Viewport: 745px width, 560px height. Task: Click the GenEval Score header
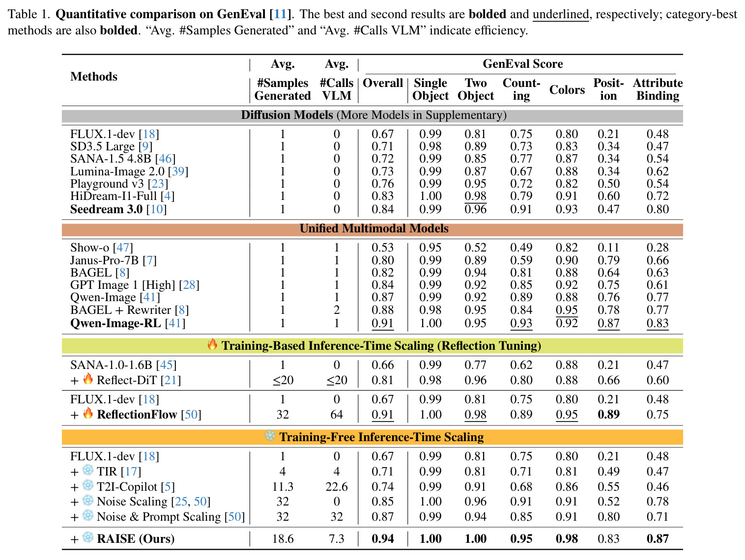pyautogui.click(x=523, y=64)
